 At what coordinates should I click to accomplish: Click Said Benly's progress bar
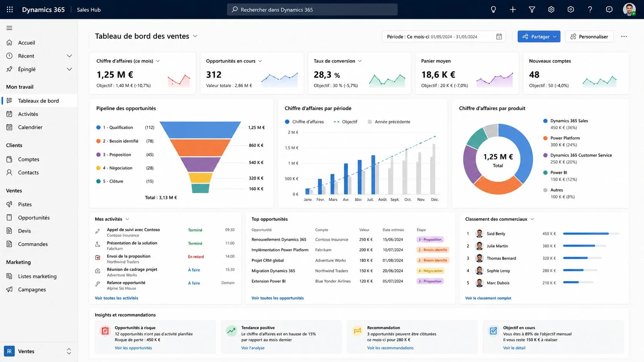pos(591,234)
